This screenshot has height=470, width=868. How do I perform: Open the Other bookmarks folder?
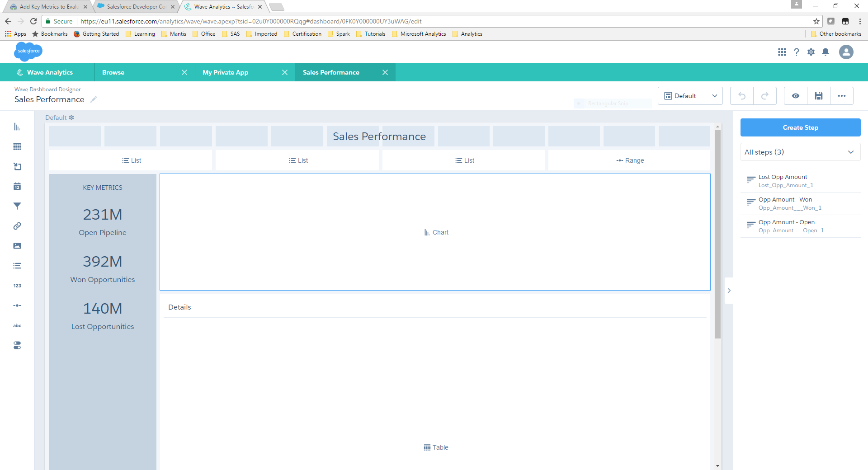[836, 34]
